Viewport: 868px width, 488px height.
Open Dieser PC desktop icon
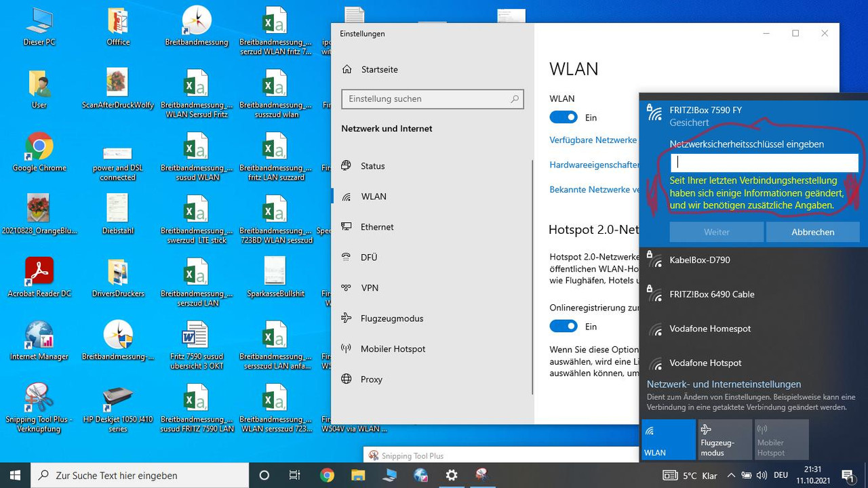39,27
